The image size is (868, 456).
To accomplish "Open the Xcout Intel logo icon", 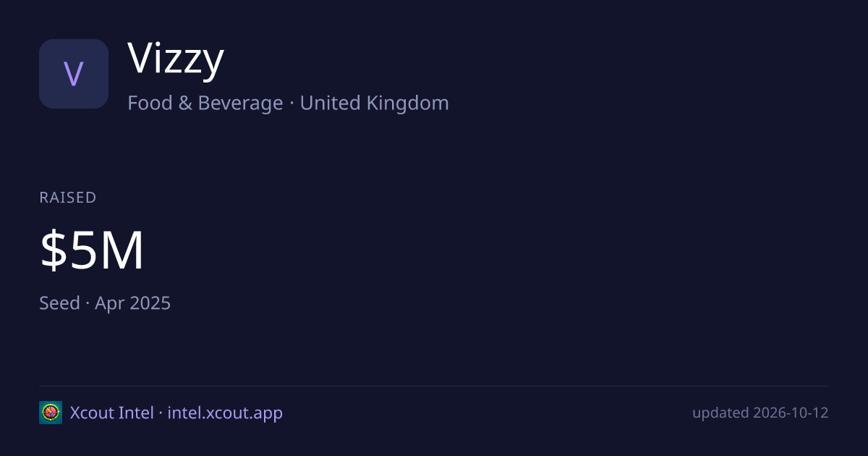I will coord(51,413).
